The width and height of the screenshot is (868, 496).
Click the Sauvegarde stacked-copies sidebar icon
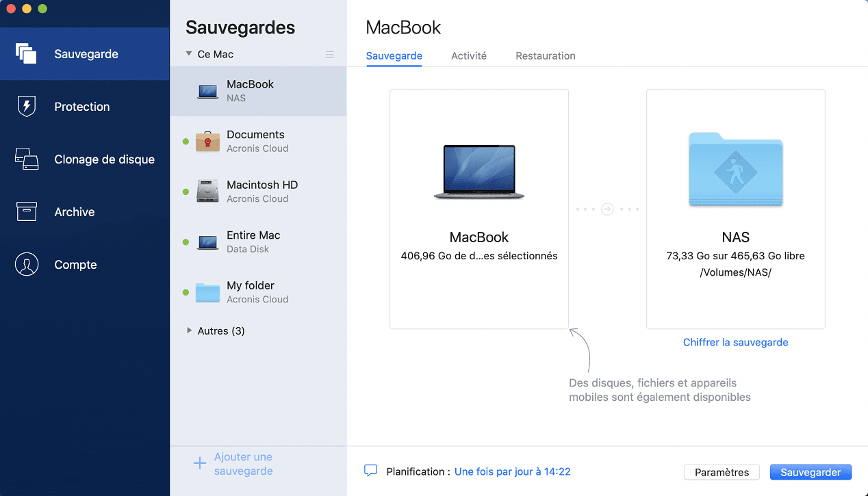click(26, 53)
